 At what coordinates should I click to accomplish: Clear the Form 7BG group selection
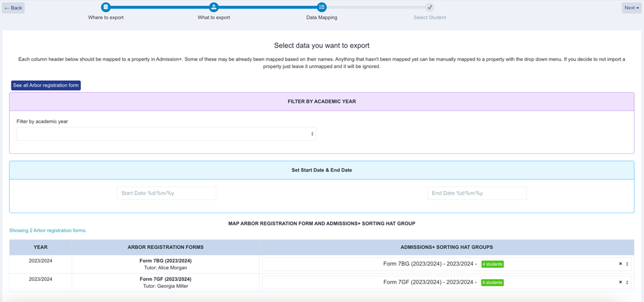(x=620, y=264)
